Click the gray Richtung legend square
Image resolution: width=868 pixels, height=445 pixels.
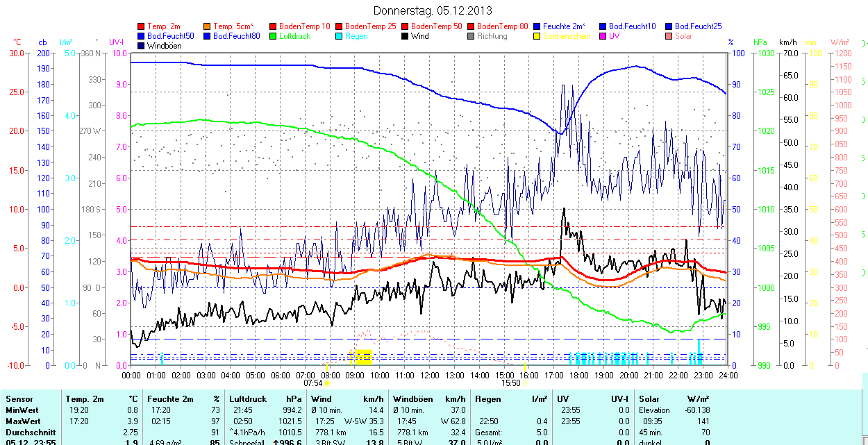click(471, 36)
